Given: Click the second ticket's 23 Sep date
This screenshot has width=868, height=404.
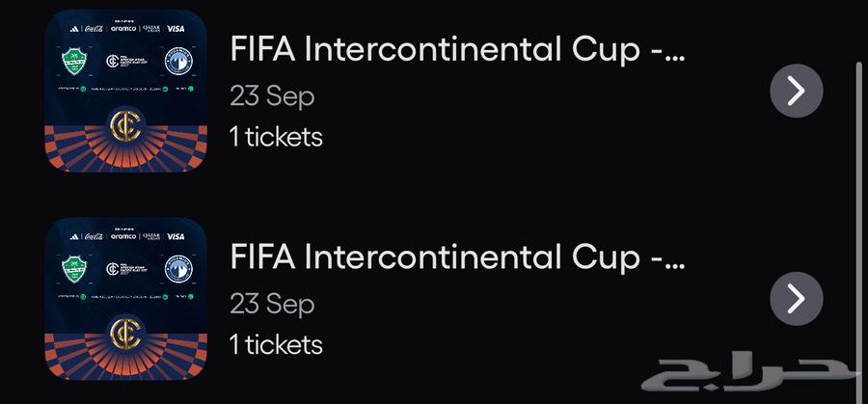Looking at the screenshot, I should click(x=272, y=304).
